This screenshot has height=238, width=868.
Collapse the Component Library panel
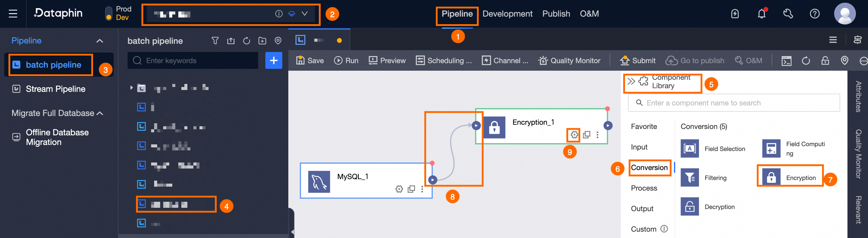point(631,81)
